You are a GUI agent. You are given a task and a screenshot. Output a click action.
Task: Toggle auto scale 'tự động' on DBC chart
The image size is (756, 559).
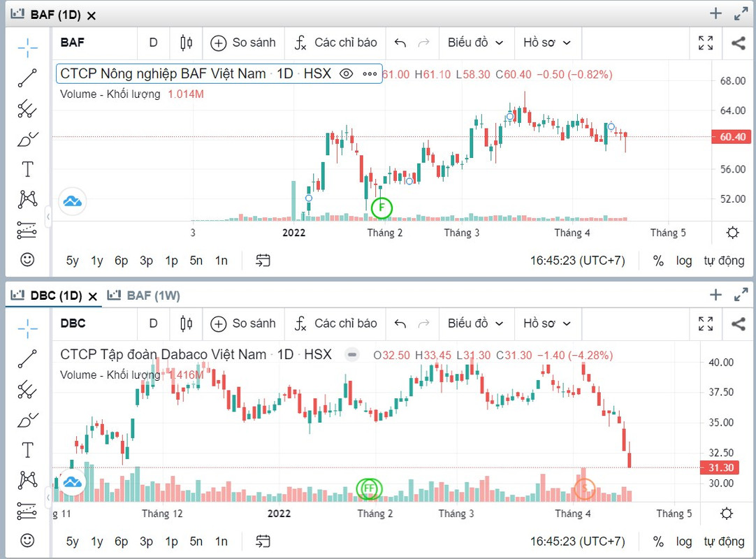pos(724,542)
